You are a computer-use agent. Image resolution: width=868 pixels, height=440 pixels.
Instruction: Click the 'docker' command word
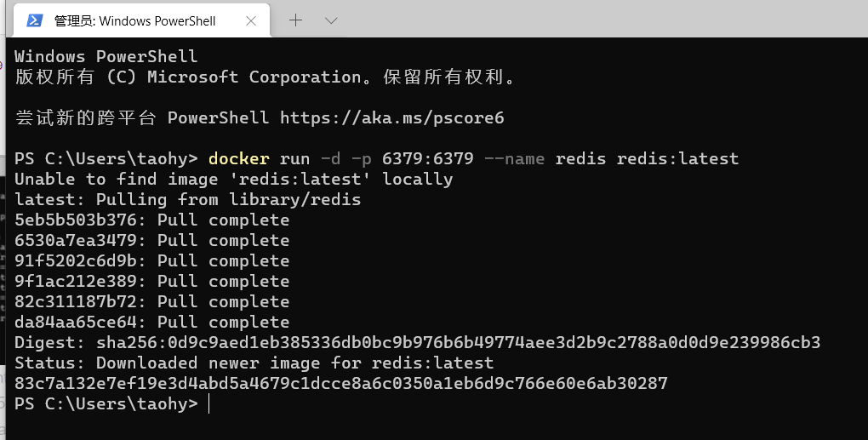tap(238, 159)
